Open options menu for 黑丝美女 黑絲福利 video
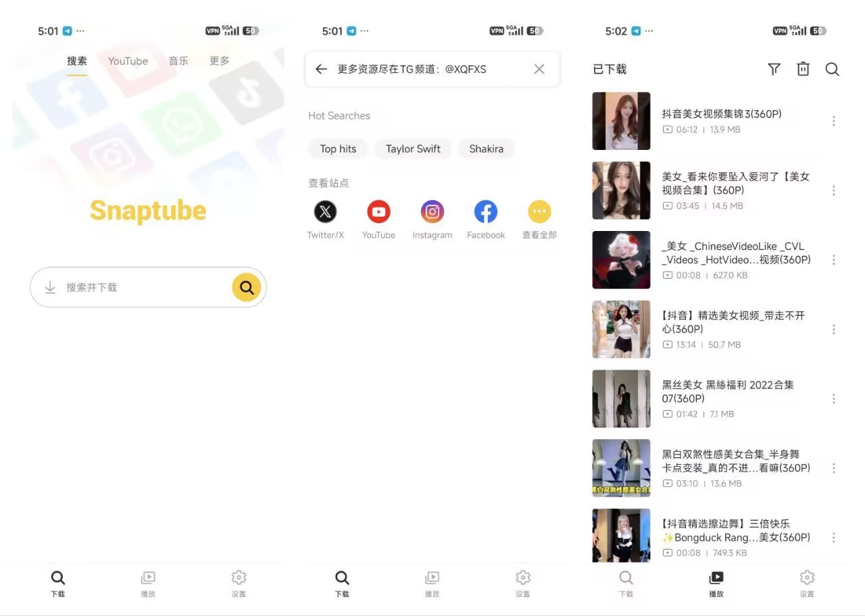 click(833, 399)
